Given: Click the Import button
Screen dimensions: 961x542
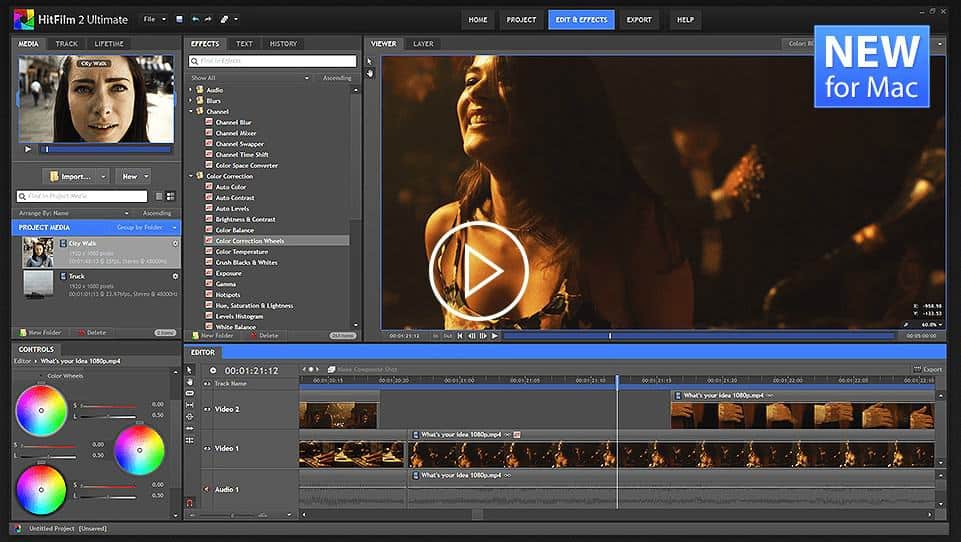Looking at the screenshot, I should (71, 177).
